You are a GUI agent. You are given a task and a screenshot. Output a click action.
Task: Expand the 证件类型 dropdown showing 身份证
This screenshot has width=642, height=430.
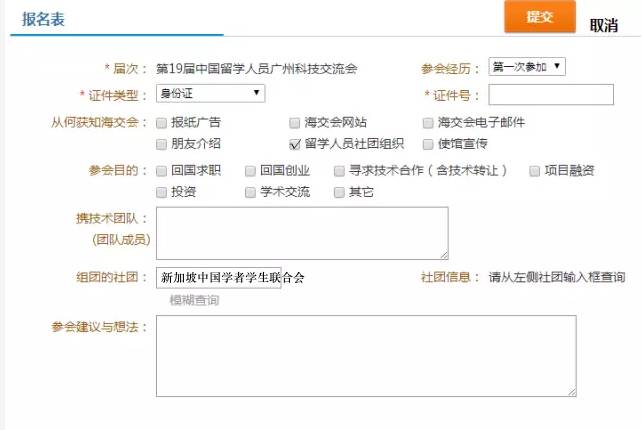pyautogui.click(x=210, y=94)
